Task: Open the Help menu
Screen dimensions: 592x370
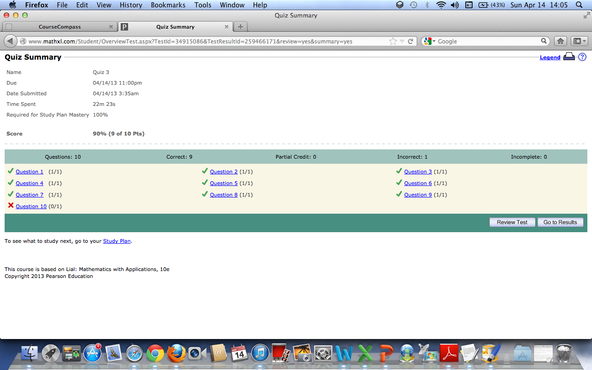Action: 260,5
